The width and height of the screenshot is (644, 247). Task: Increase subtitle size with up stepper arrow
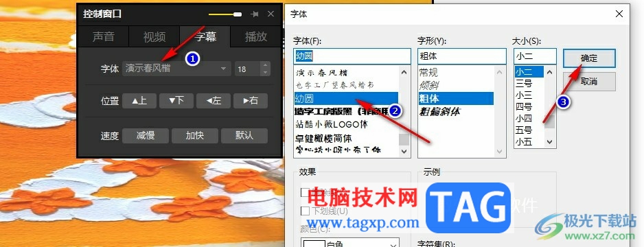[x=265, y=64]
